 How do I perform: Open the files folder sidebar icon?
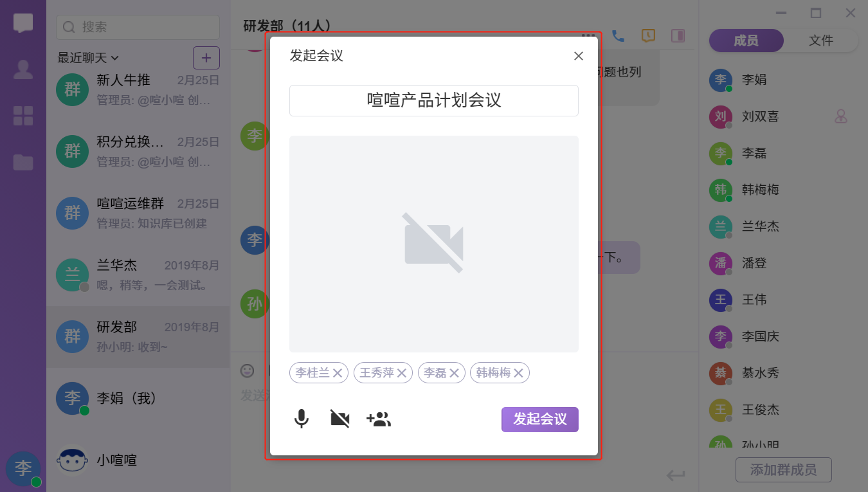pyautogui.click(x=23, y=162)
